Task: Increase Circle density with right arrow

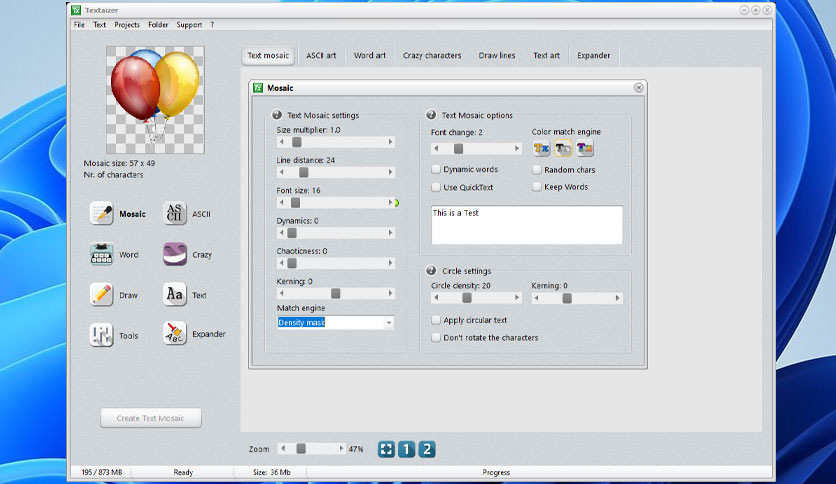Action: coord(516,297)
